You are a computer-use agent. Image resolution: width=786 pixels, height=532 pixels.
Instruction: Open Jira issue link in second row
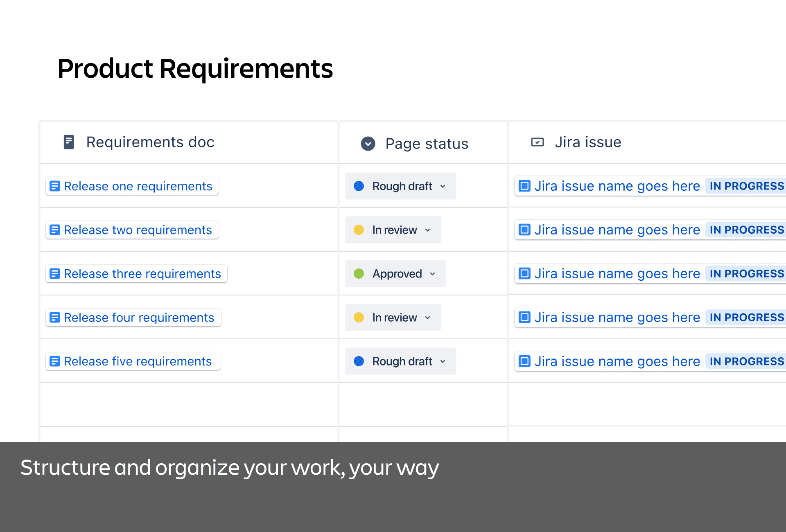[x=617, y=230]
